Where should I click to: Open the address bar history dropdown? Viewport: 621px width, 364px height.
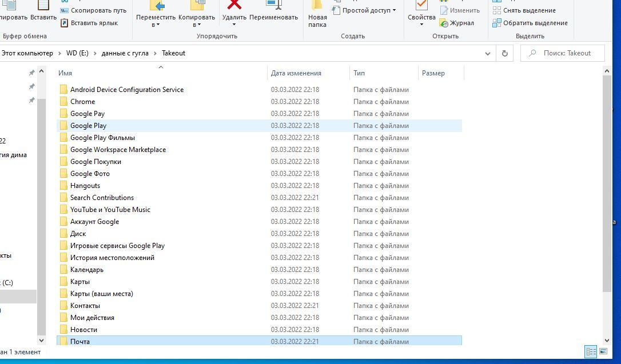pos(487,53)
